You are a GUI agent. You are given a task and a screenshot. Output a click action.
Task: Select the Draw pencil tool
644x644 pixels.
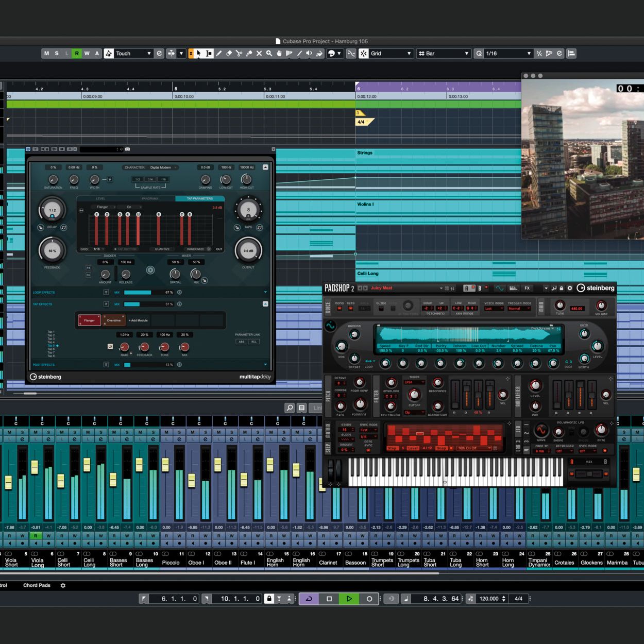[219, 54]
